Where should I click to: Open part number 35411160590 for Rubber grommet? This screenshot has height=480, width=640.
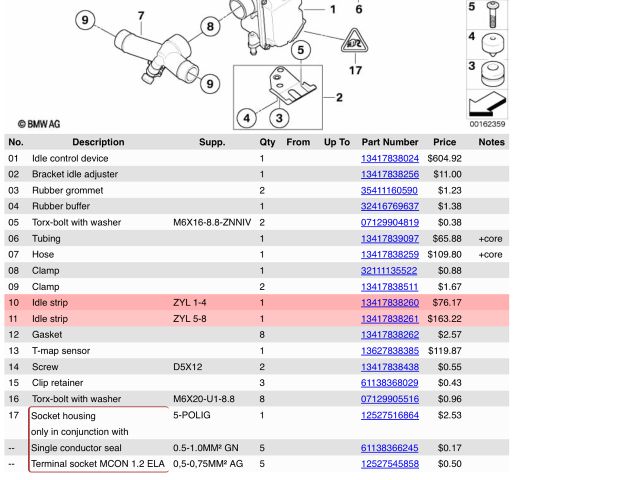point(389,190)
